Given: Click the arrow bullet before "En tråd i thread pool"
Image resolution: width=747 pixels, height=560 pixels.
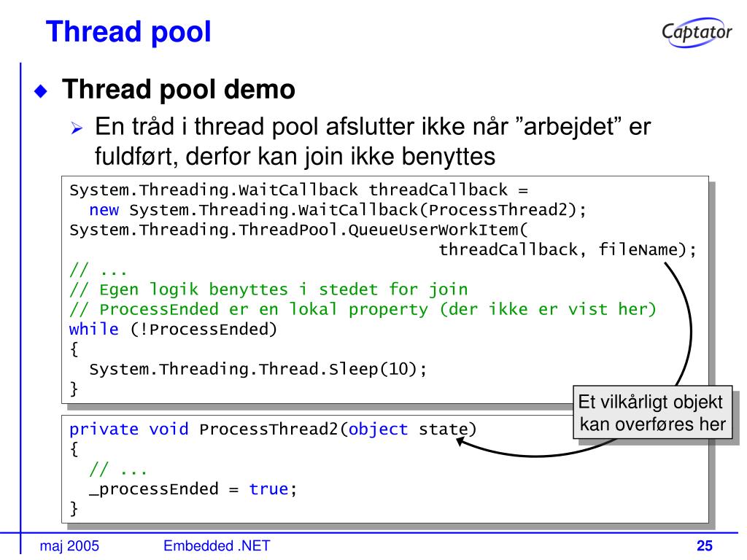Looking at the screenshot, I should click(76, 128).
